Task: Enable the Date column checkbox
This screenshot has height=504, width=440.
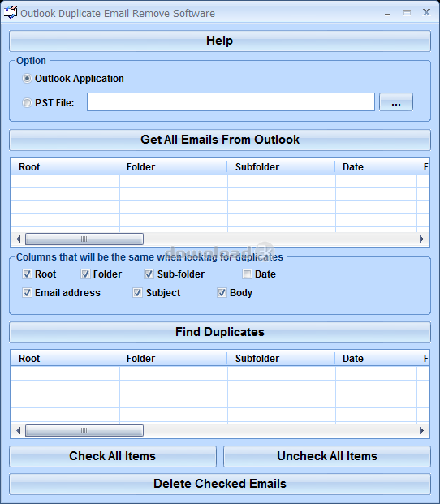Action: 247,274
